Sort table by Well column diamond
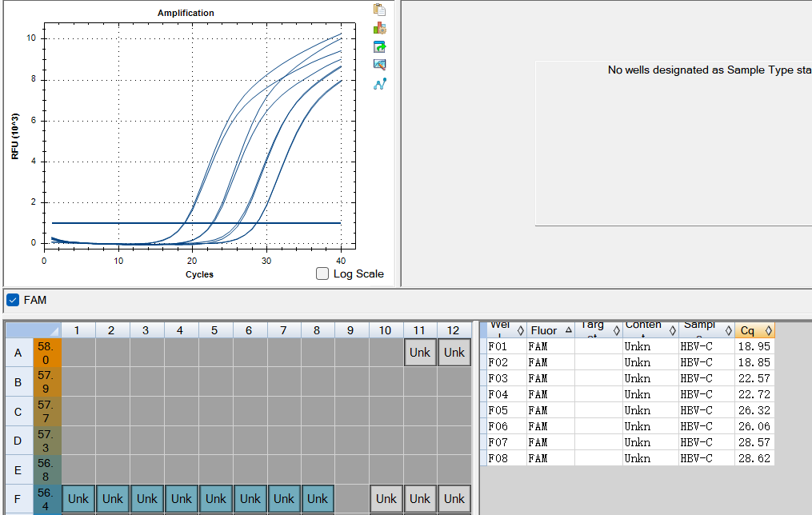The height and width of the screenshot is (515, 812). pyautogui.click(x=521, y=330)
